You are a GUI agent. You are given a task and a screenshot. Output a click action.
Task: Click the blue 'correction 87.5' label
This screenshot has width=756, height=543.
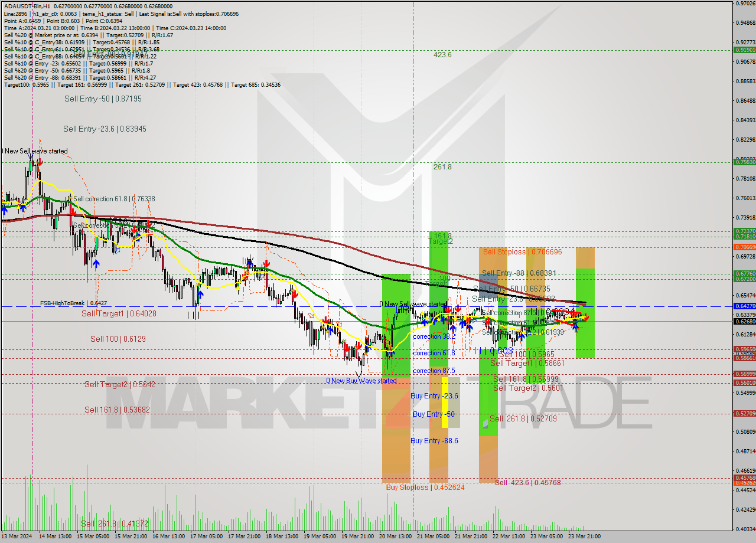tap(434, 371)
